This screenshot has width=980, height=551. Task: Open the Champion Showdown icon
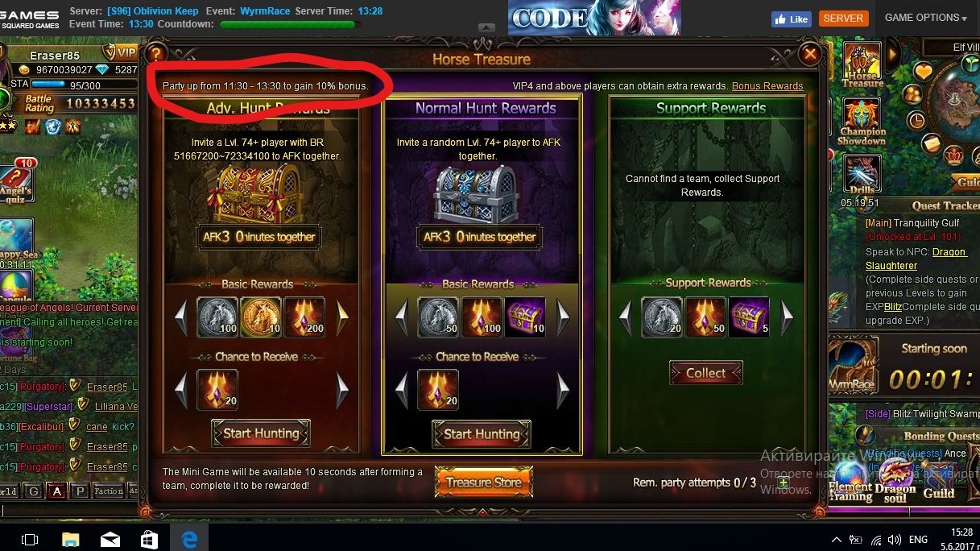pyautogui.click(x=862, y=122)
